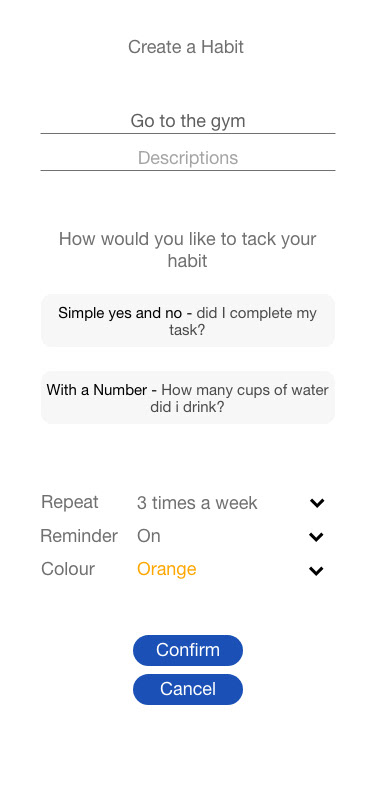Tap the How many cups of water text
This screenshot has height=812, width=375.
(228, 398)
